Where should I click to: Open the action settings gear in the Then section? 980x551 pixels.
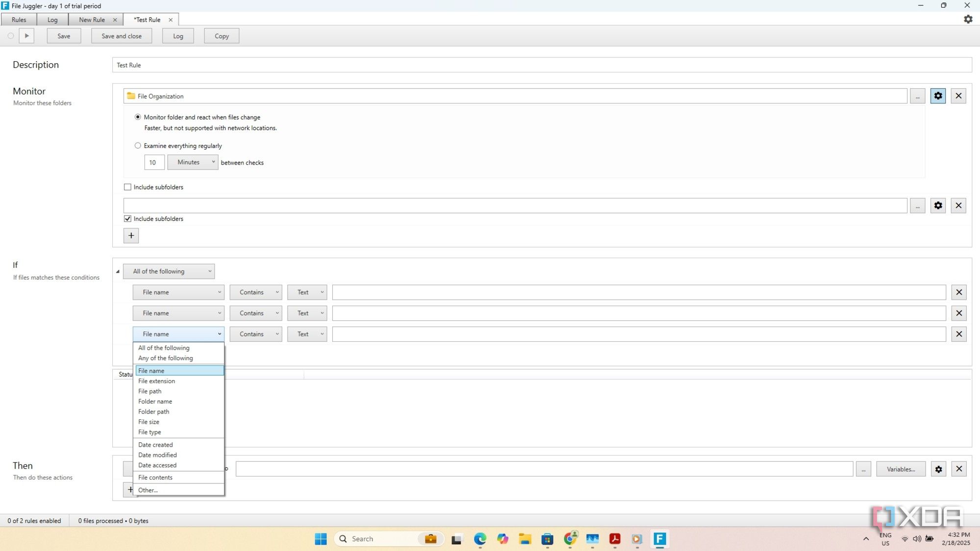[x=938, y=469]
